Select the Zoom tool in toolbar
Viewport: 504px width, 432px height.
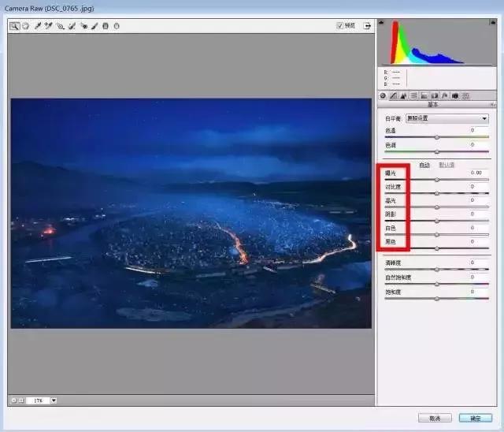14,26
